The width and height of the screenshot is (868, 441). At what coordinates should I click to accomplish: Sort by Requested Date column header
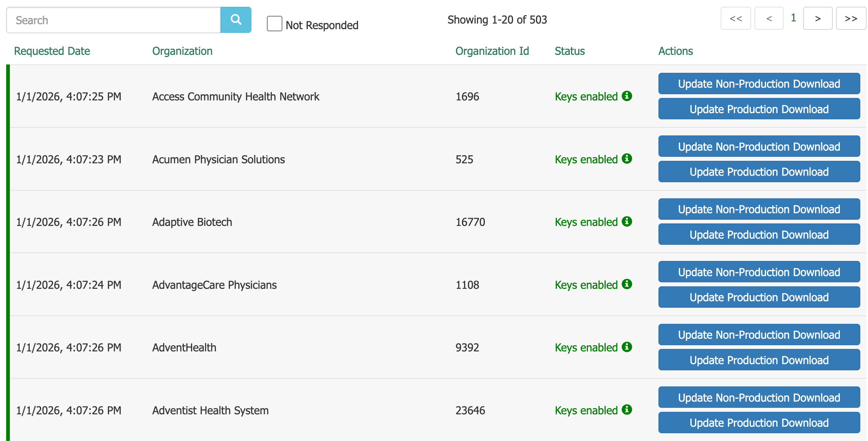click(x=52, y=51)
